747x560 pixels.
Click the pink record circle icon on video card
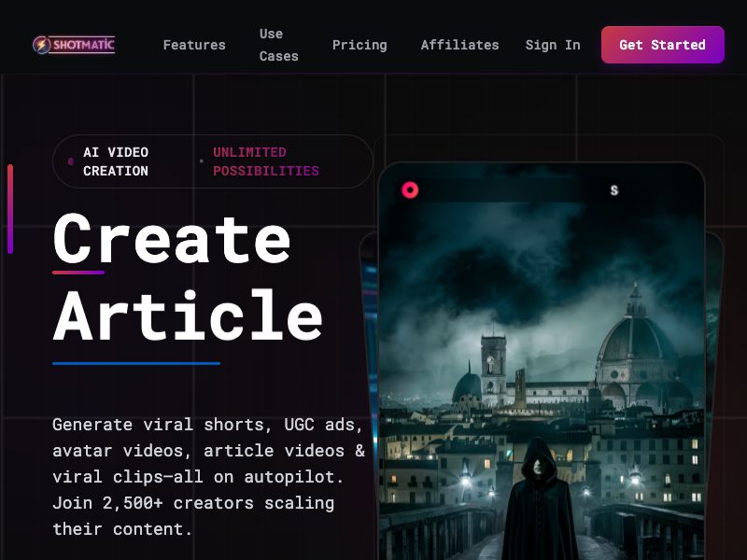(410, 190)
